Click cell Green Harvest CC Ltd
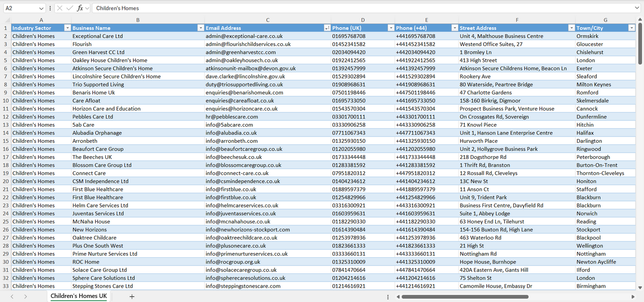Viewport: 644px width, 302px height. click(138, 52)
